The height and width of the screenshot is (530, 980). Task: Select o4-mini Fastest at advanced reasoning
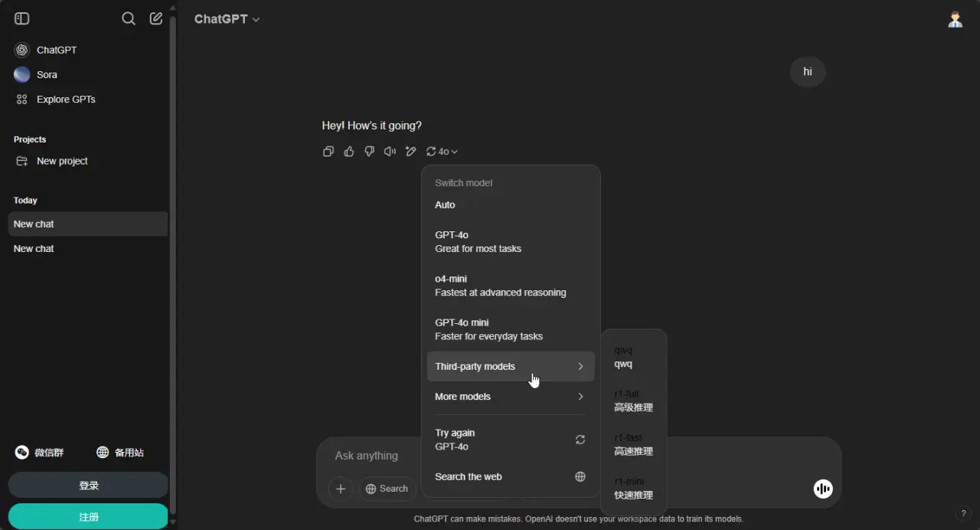point(510,286)
